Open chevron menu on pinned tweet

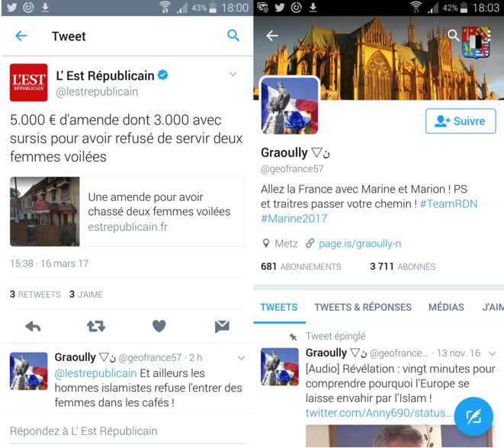tap(492, 354)
